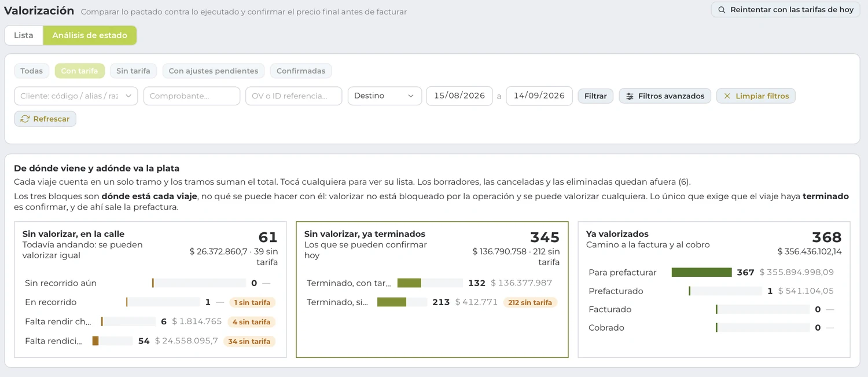Select the Todas filter chip
868x377 pixels.
click(x=31, y=71)
